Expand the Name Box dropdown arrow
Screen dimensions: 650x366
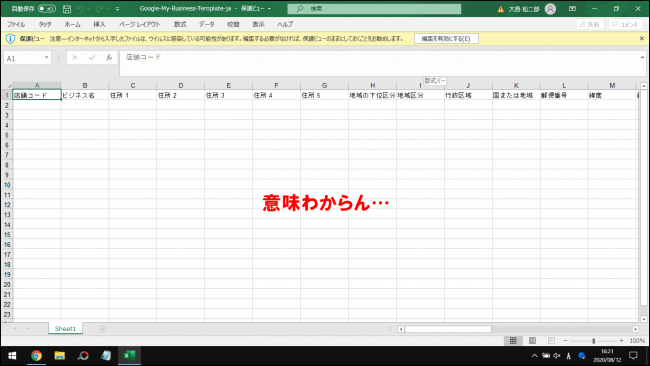(x=46, y=58)
